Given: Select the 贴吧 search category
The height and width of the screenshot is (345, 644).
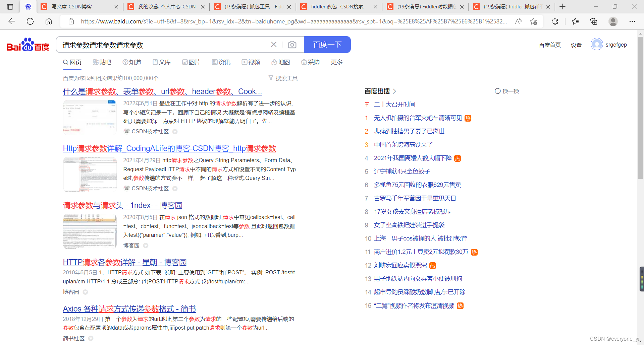Looking at the screenshot, I should click(x=102, y=62).
